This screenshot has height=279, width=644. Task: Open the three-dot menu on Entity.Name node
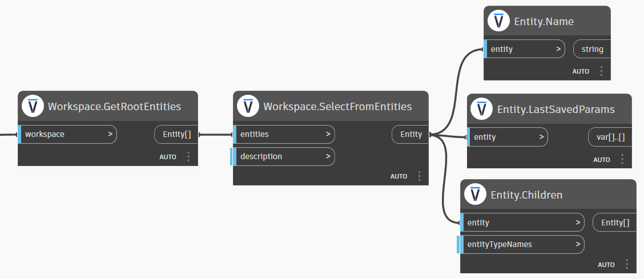click(x=601, y=71)
